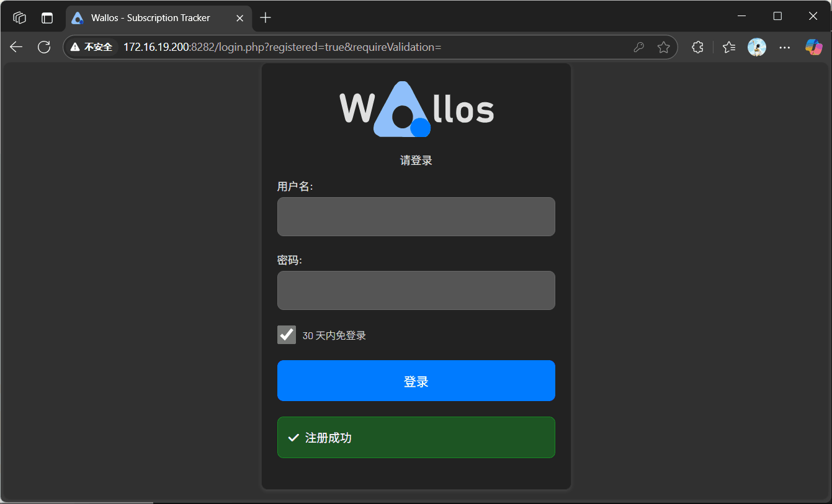Reload the page with refresh icon
The height and width of the screenshot is (504, 832).
pyautogui.click(x=44, y=47)
